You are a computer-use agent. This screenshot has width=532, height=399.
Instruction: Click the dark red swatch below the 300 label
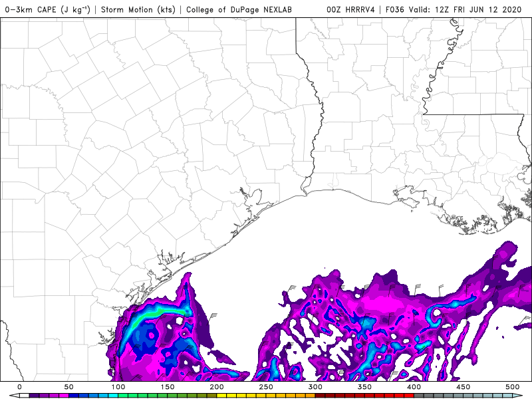(320, 395)
